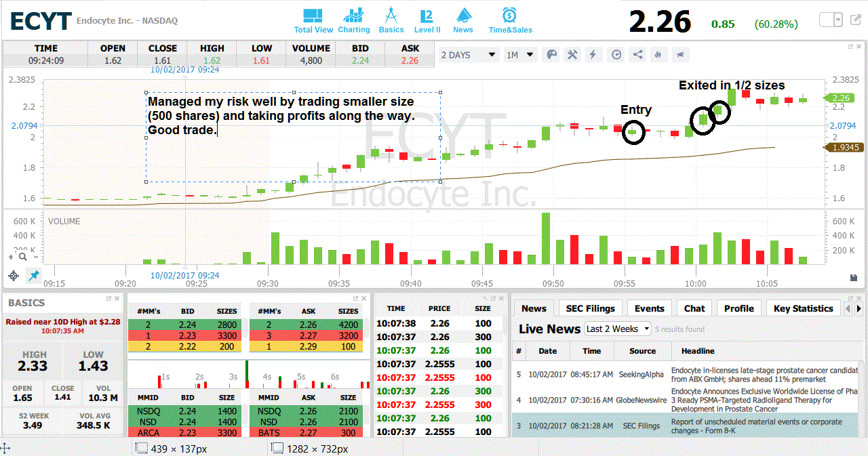Click Raised near 10D High alert text
868x456 pixels.
tap(62, 322)
